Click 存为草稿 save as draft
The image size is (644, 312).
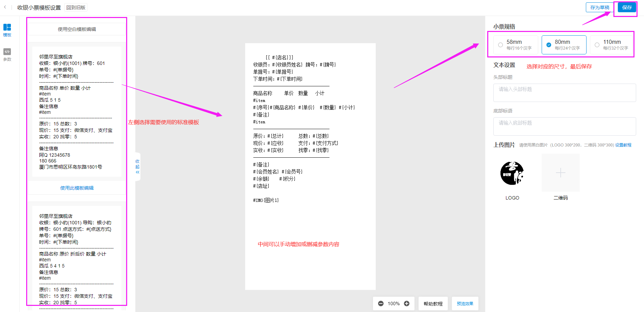pyautogui.click(x=599, y=7)
